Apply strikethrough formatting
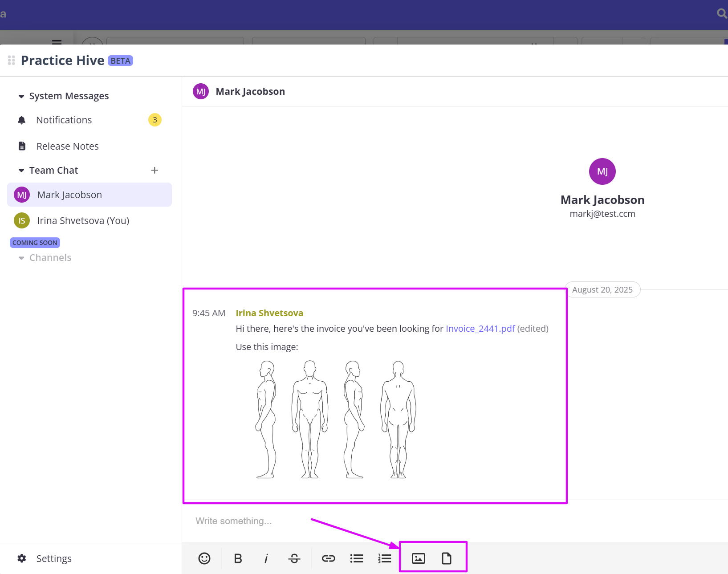This screenshot has height=574, width=728. click(x=294, y=558)
